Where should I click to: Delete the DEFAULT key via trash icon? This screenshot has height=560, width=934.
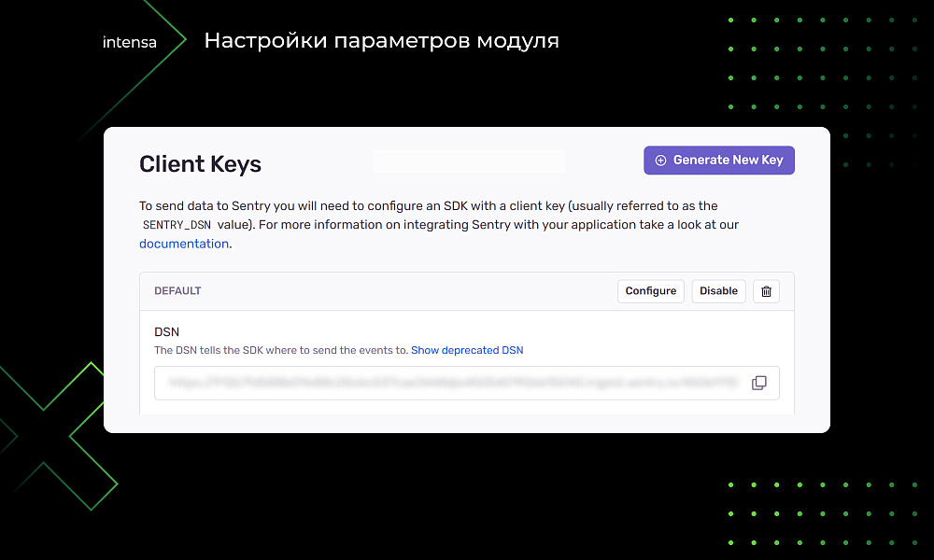766,290
